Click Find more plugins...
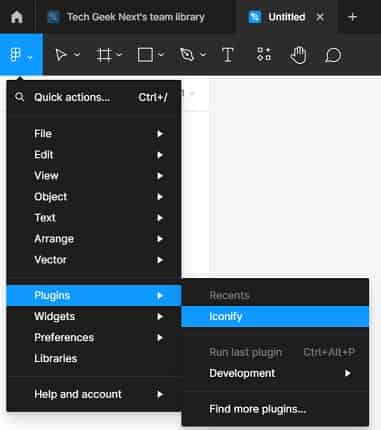 coord(275,409)
